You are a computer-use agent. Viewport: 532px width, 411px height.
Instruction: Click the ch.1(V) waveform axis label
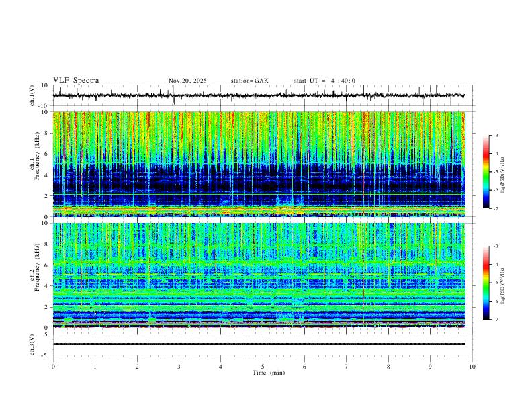(x=32, y=95)
